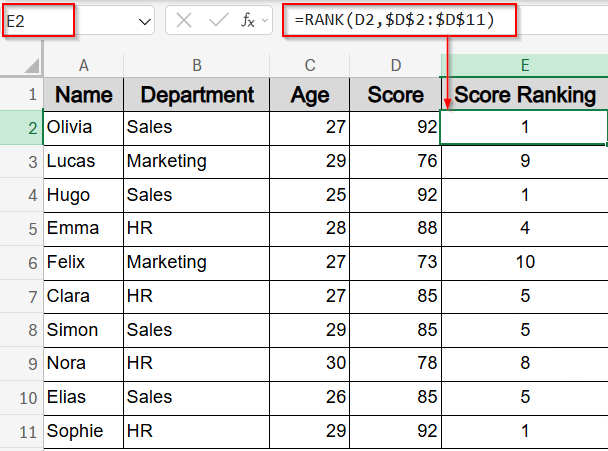The height and width of the screenshot is (451, 608).
Task: Click the Age header cell
Action: click(x=309, y=95)
